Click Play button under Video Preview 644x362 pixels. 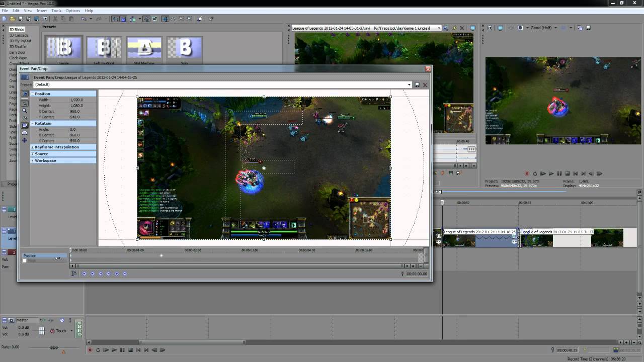[x=551, y=173]
